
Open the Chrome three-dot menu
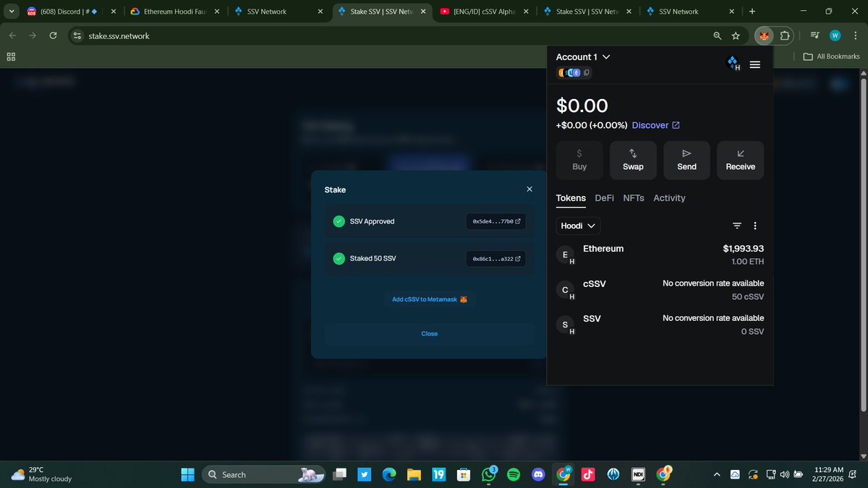tap(855, 35)
